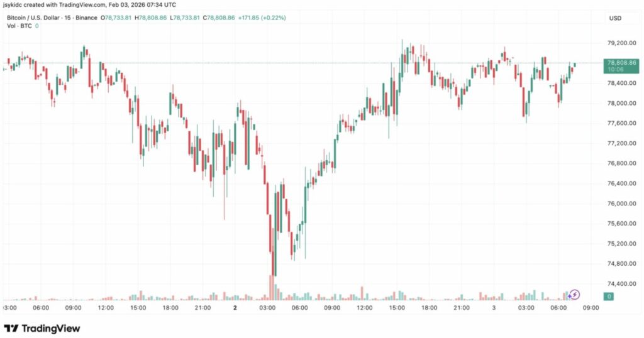Click the tallest red volume bar
644x338 pixels.
tap(272, 288)
